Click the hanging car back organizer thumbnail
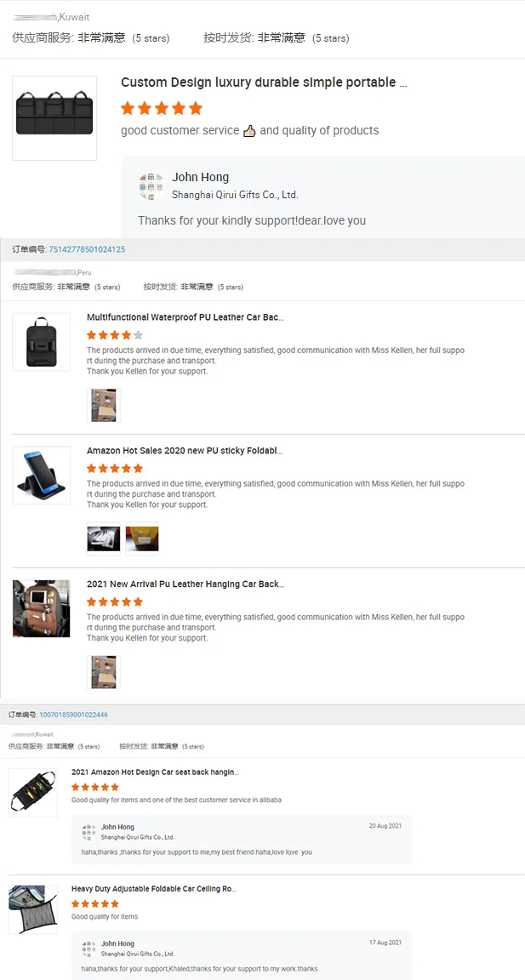The image size is (525, 980). (41, 608)
